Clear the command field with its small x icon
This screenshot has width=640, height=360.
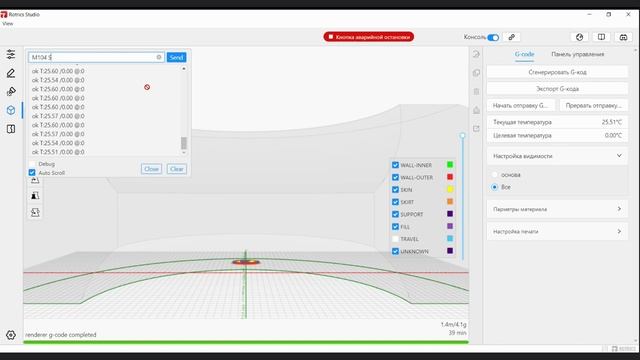(159, 57)
